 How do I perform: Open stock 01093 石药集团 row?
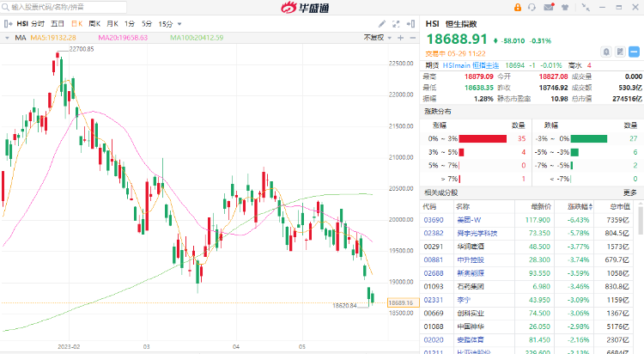tap(528, 287)
